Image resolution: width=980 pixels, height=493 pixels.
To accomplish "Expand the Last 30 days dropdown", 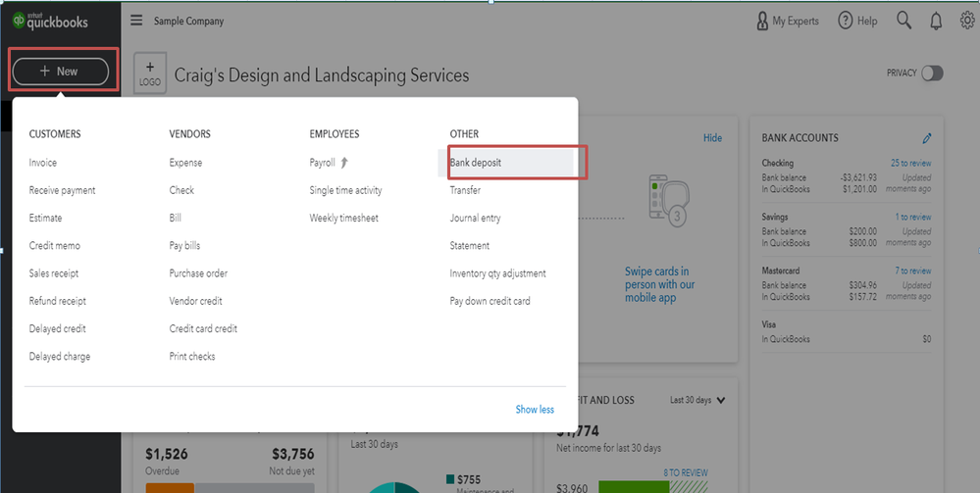I will (x=697, y=400).
